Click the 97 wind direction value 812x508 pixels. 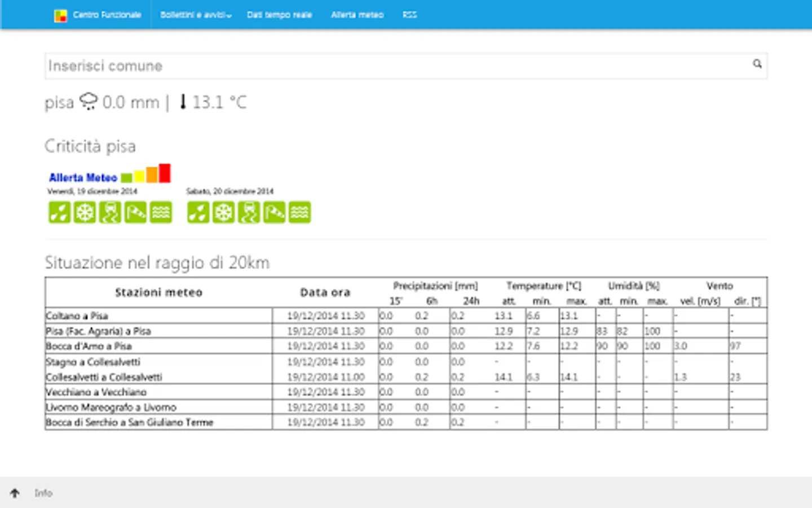[x=735, y=346]
